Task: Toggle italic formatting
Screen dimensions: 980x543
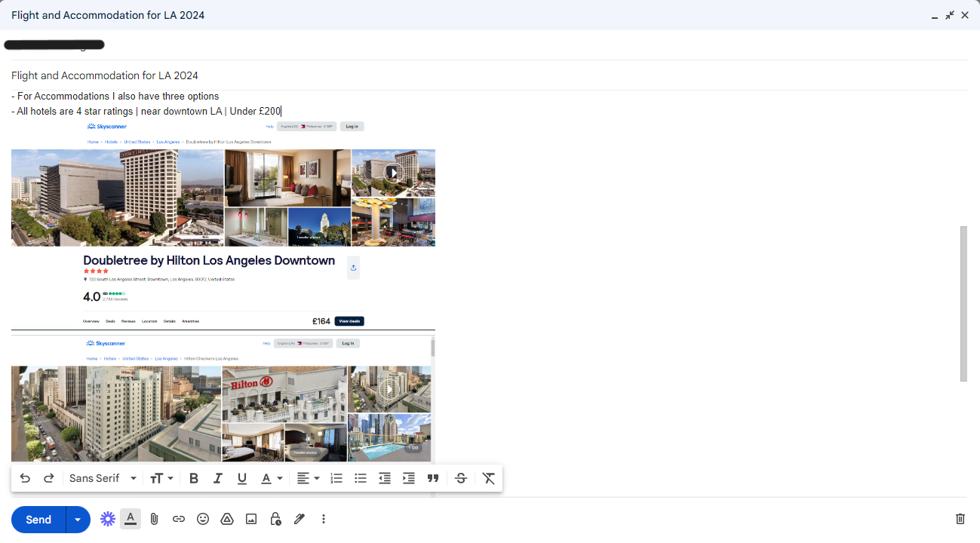Action: [218, 478]
